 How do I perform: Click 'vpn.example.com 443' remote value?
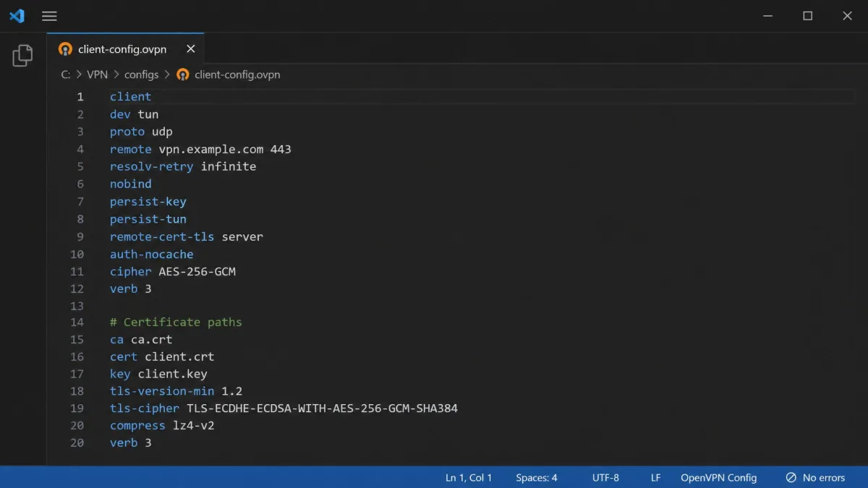point(225,149)
